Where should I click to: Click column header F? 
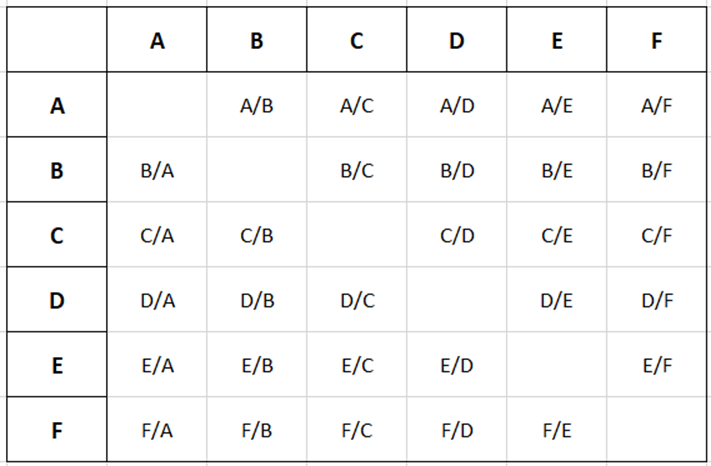tap(656, 41)
